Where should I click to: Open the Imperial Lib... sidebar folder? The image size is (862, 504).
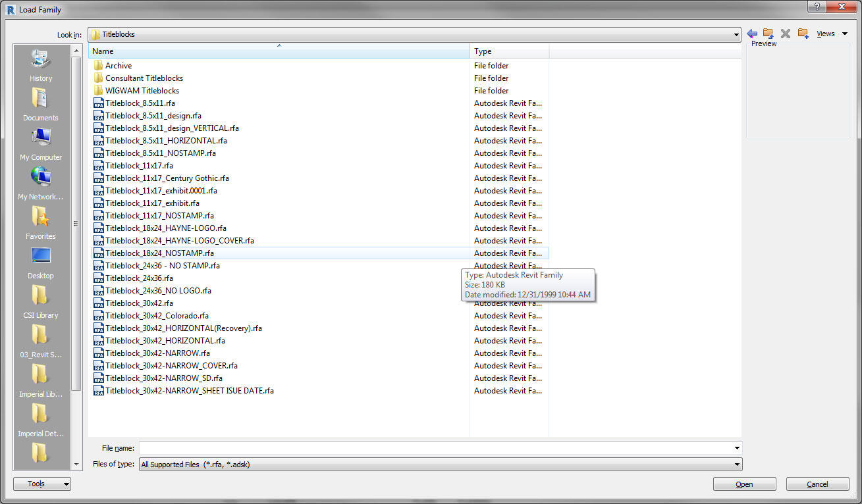[41, 382]
